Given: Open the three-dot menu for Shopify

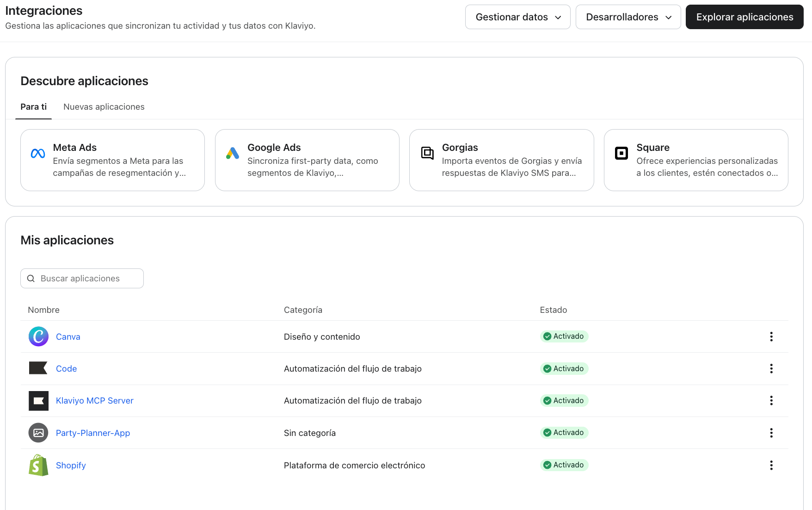Looking at the screenshot, I should point(771,465).
